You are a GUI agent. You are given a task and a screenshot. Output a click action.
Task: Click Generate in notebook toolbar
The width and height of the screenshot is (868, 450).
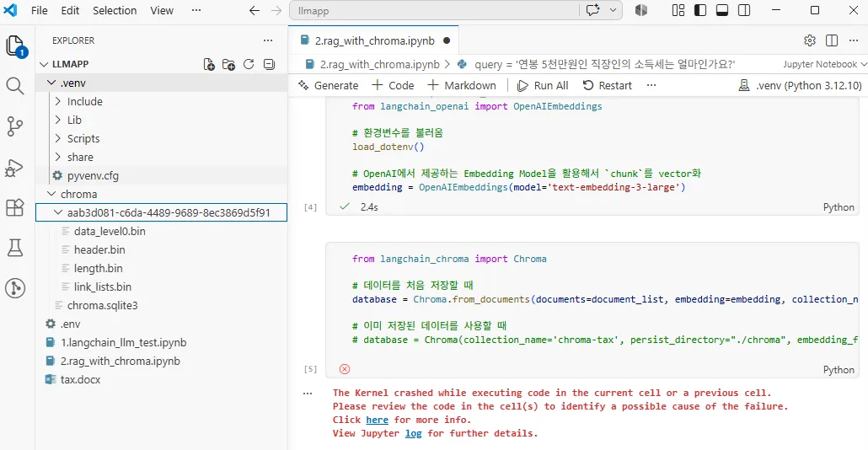(329, 85)
